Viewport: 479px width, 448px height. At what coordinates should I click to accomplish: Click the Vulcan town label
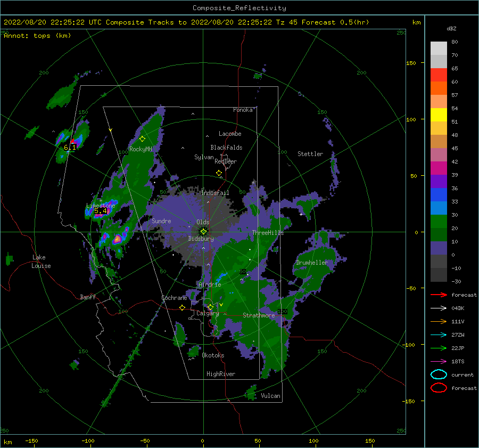pyautogui.click(x=270, y=396)
